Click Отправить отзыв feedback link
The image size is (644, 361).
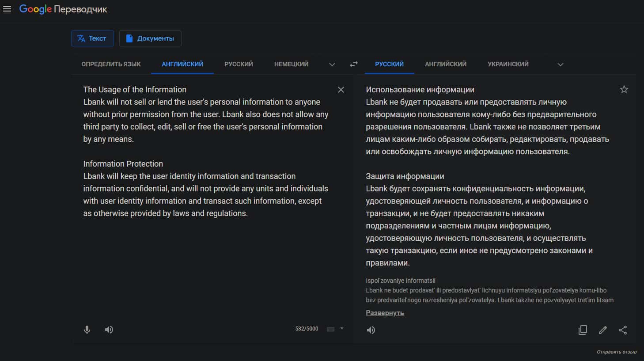pos(616,352)
